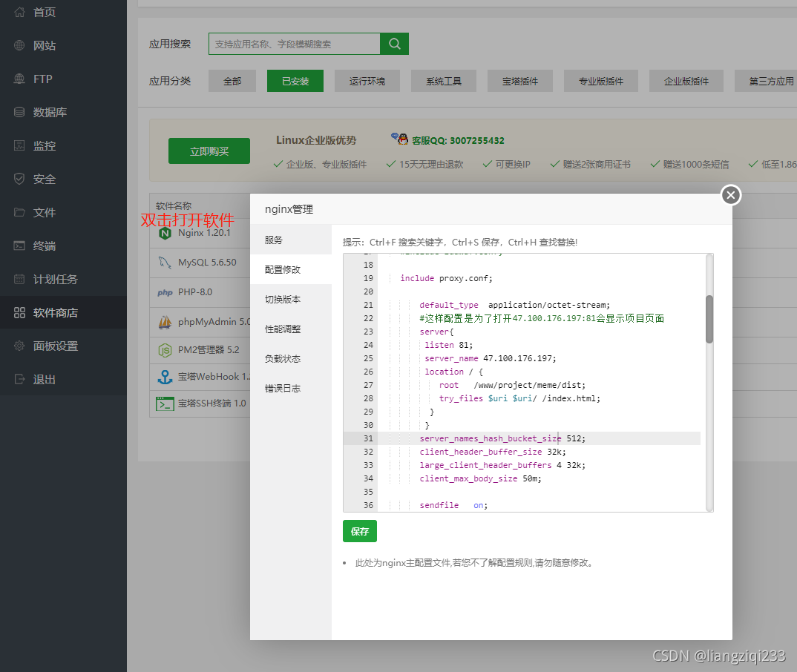Click the logout icon beside 退出
797x672 pixels.
pyautogui.click(x=19, y=379)
